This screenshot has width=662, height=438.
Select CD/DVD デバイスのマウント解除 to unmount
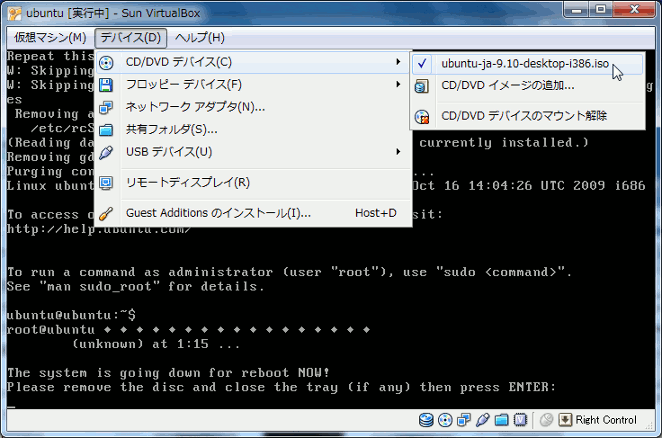click(x=523, y=116)
